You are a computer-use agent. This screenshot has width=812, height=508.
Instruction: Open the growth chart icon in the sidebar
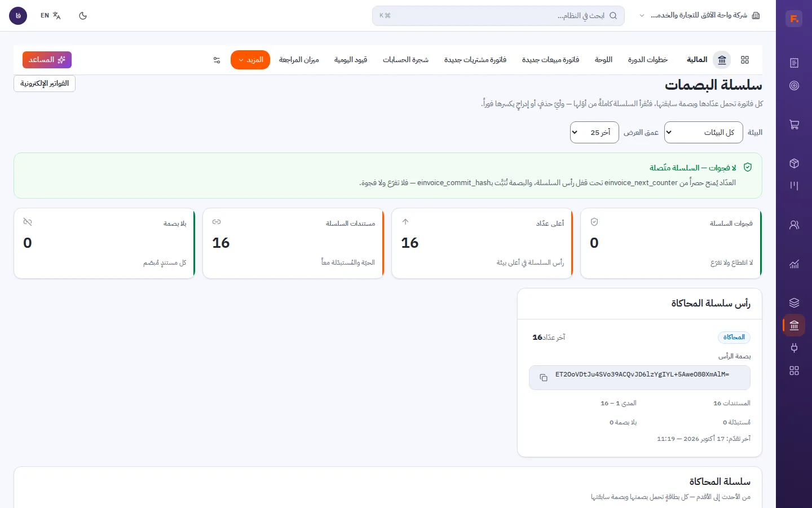click(794, 264)
